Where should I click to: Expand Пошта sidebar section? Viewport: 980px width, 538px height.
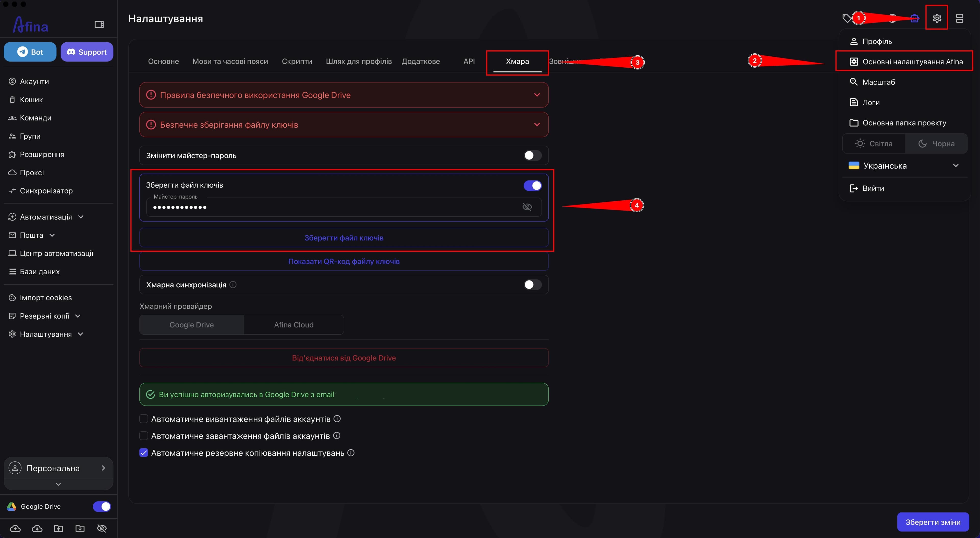tap(52, 235)
